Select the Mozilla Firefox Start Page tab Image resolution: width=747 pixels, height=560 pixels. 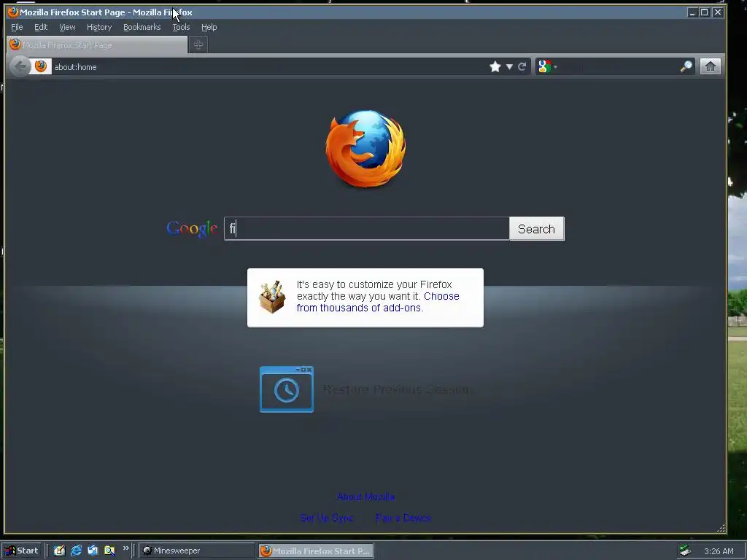(x=97, y=44)
